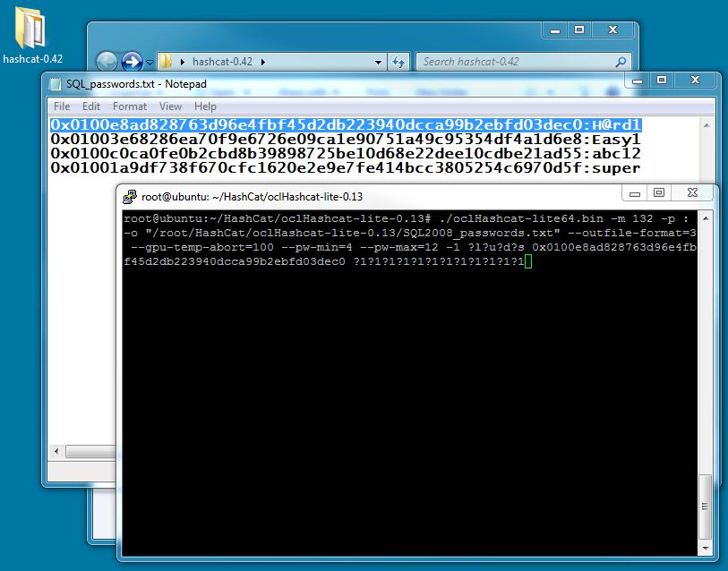728x571 pixels.
Task: Close the Explorer window
Action: pos(612,30)
